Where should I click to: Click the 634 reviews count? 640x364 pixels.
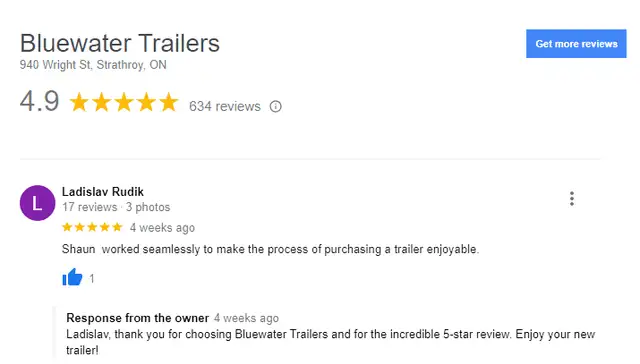(x=224, y=106)
